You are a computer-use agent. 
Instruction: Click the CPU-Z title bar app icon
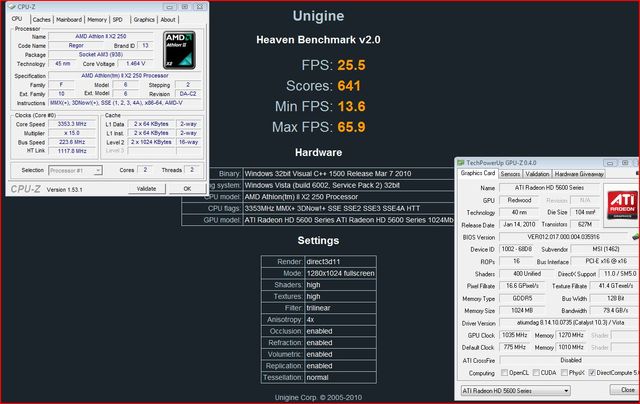click(x=12, y=7)
